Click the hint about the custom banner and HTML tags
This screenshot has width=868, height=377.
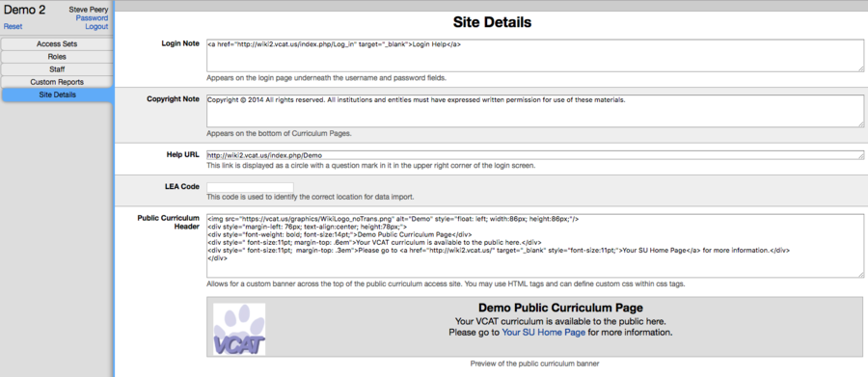[446, 284]
